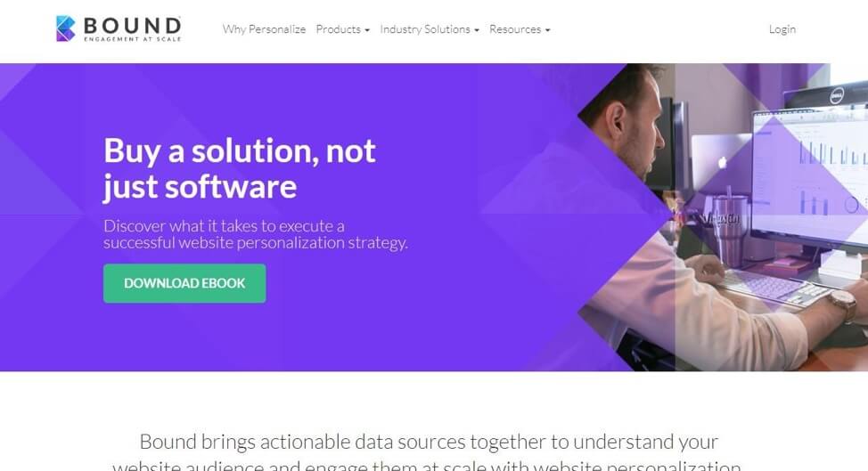Expand the Industry Solutions dropdown menu

point(430,29)
